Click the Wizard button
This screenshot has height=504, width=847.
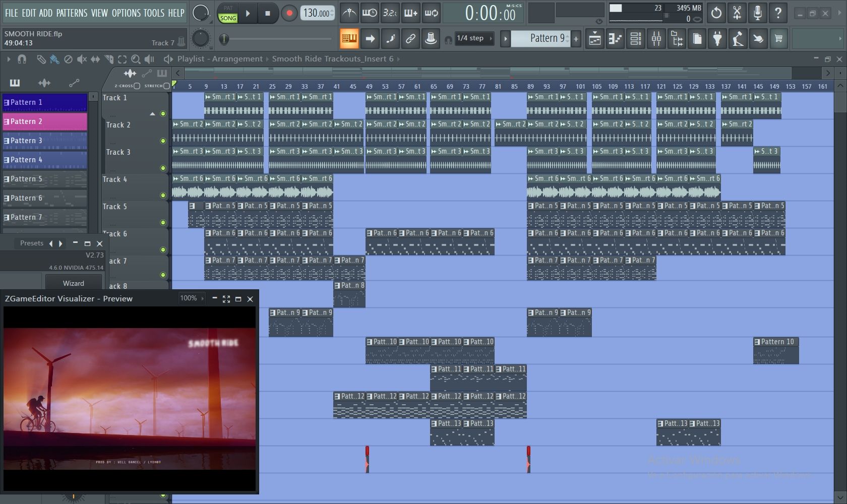point(74,283)
